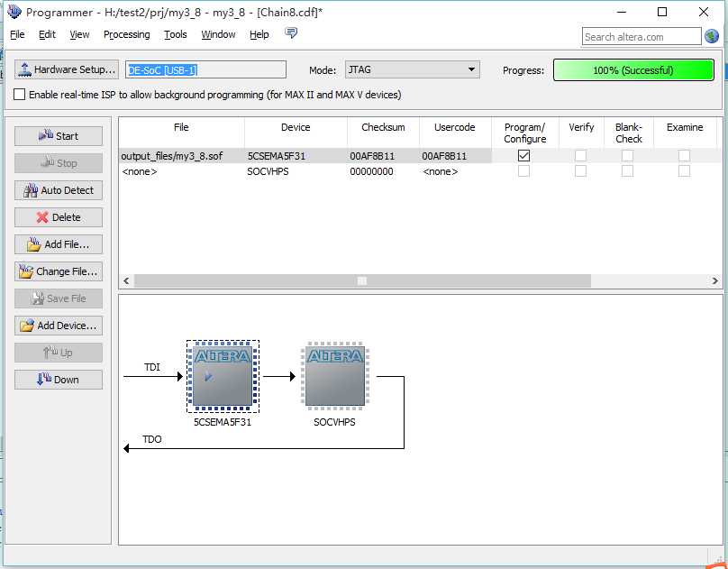Click the Device column header
The height and width of the screenshot is (569, 728).
296,133
